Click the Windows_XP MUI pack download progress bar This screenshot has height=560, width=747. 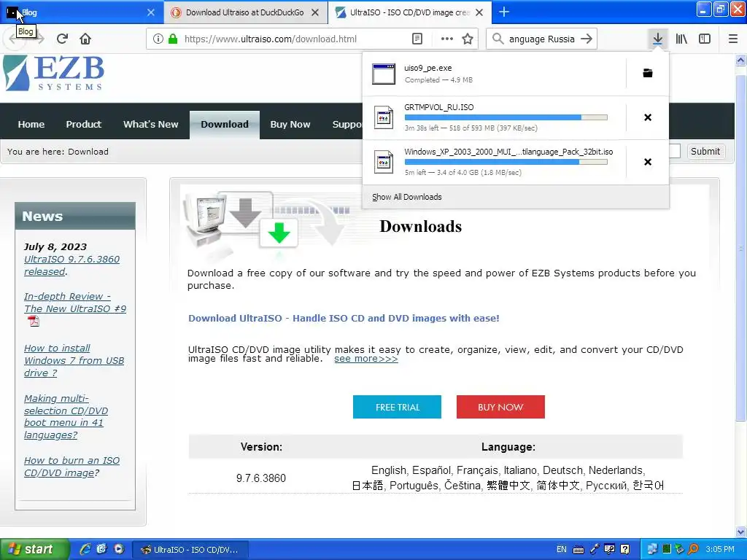pyautogui.click(x=506, y=162)
